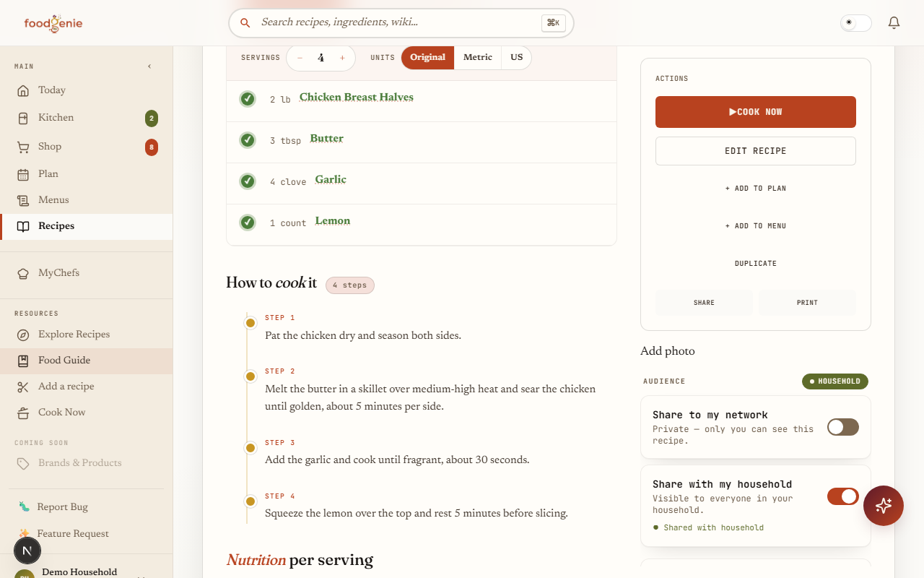The image size is (924, 578).
Task: Uncheck the Chicken Breast Halves ingredient
Action: coord(248,99)
